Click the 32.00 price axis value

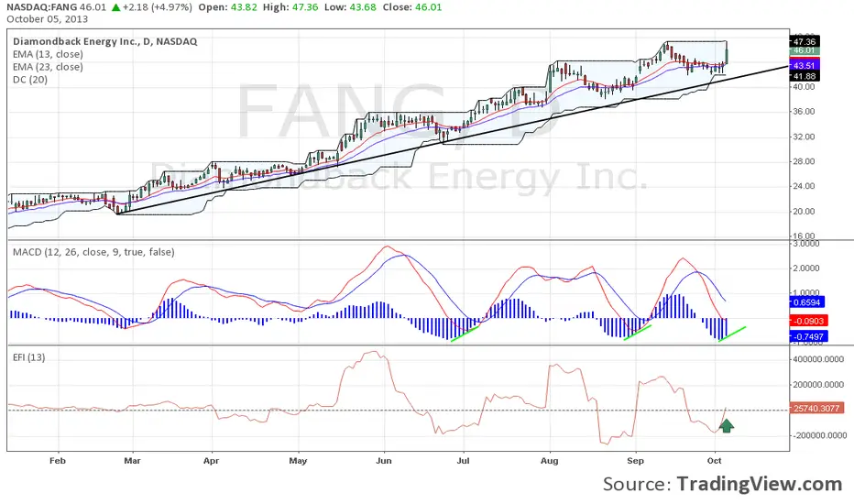(x=804, y=137)
